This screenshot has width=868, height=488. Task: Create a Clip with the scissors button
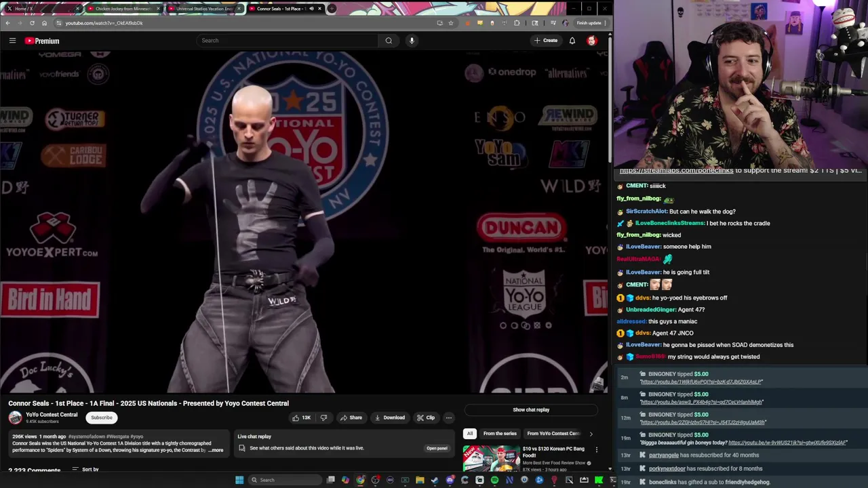coord(426,418)
